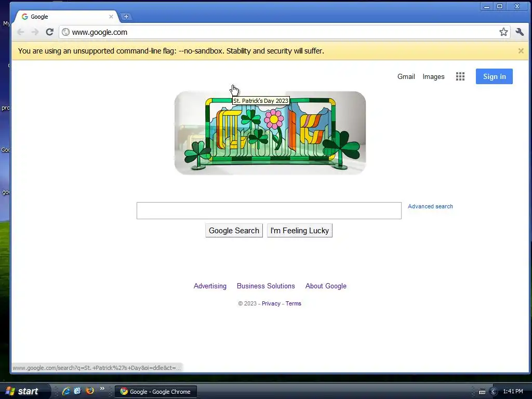532x399 pixels.
Task: Open the St. Patrick's Day doodle
Action: point(270,133)
